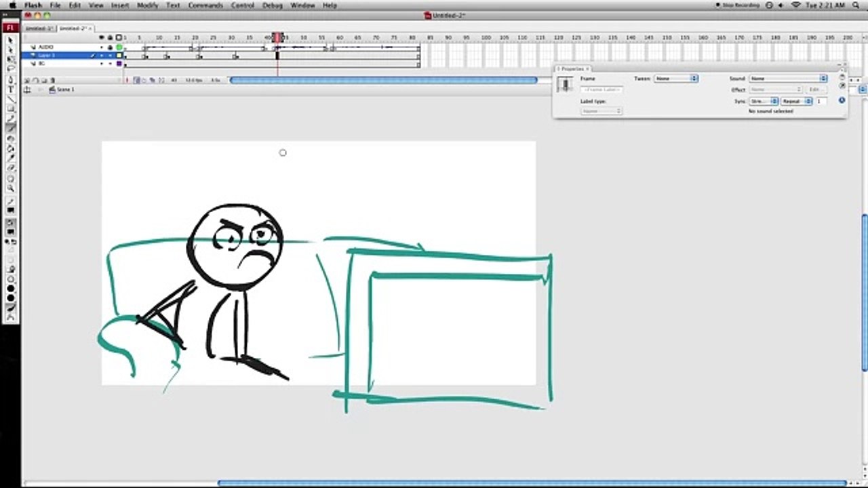Select the Pencil tool
Screen dimensions: 868x488
pos(11,119)
